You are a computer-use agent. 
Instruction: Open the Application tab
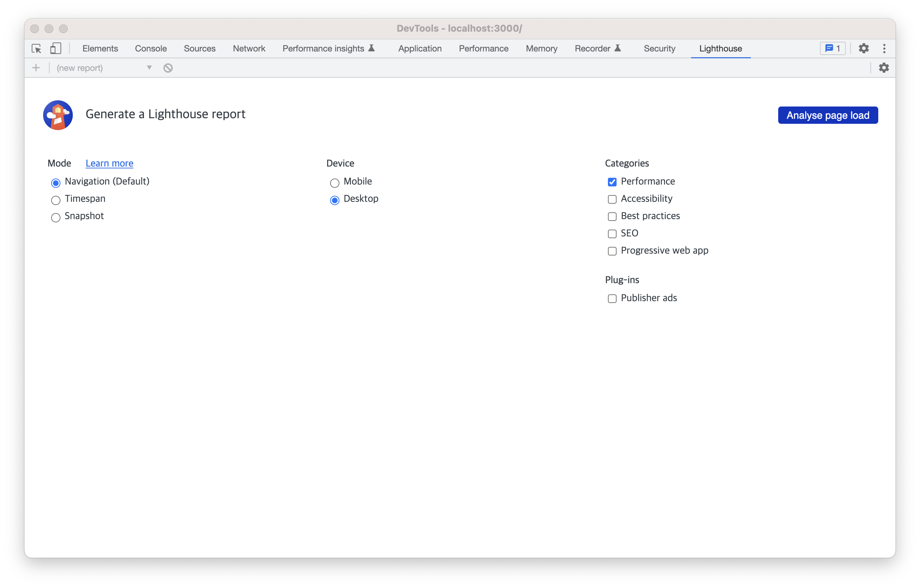419,49
